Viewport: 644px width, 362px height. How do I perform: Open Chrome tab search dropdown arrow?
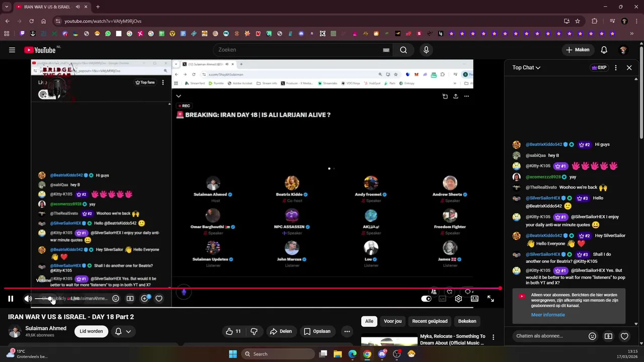(7, 7)
